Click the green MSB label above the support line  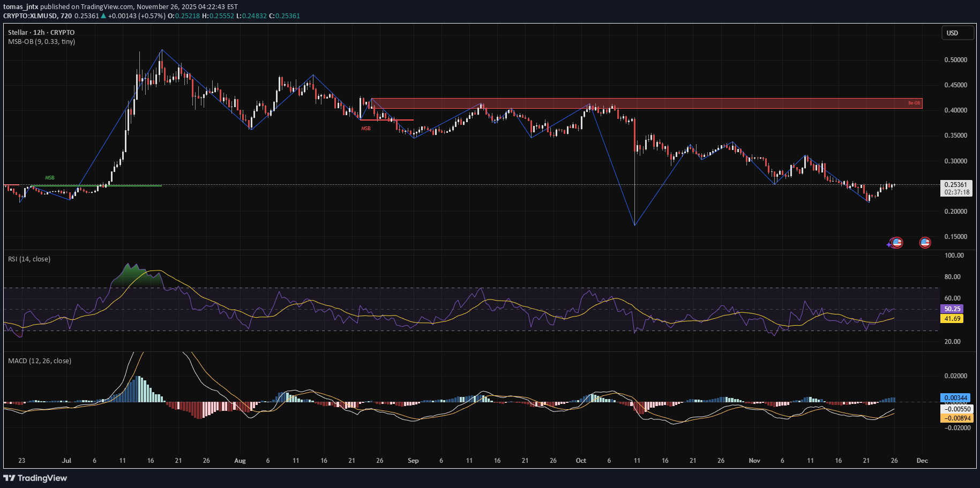[49, 177]
